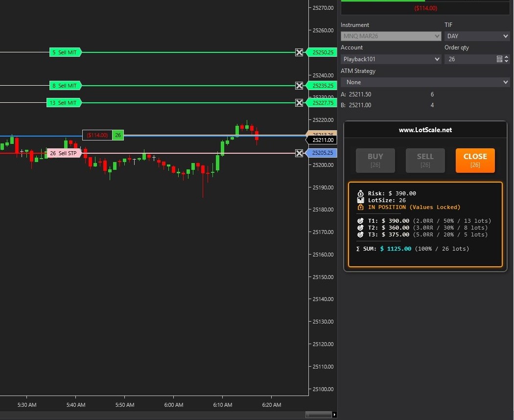Cancel the 8 Sell MIT order via its X icon

click(x=299, y=86)
